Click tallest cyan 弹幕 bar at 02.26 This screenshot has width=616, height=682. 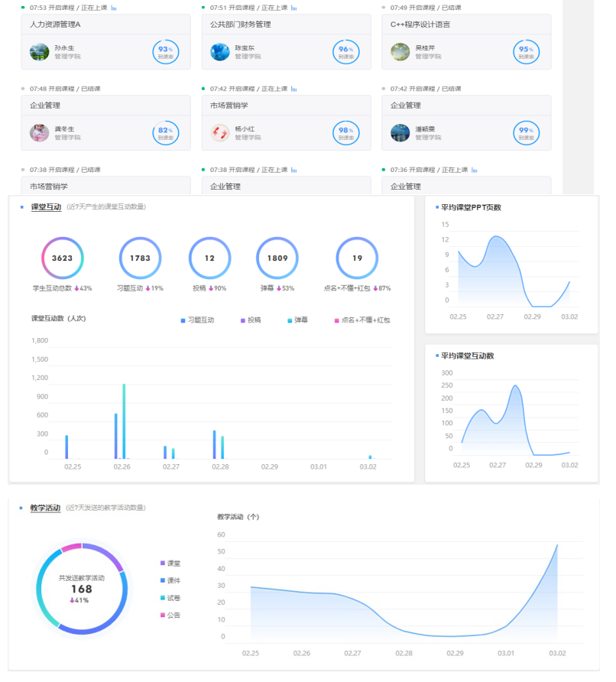pos(124,421)
